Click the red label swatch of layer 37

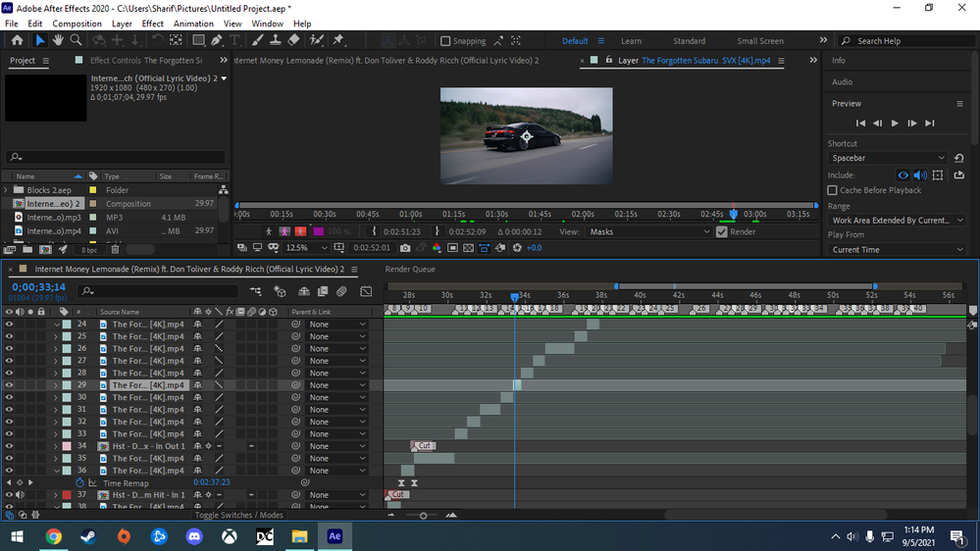pyautogui.click(x=67, y=495)
